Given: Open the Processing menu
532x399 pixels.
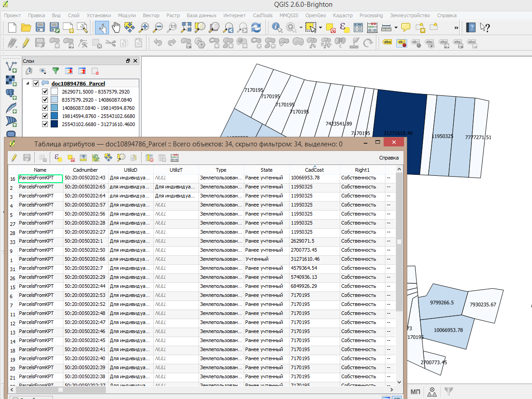Looking at the screenshot, I should 371,15.
